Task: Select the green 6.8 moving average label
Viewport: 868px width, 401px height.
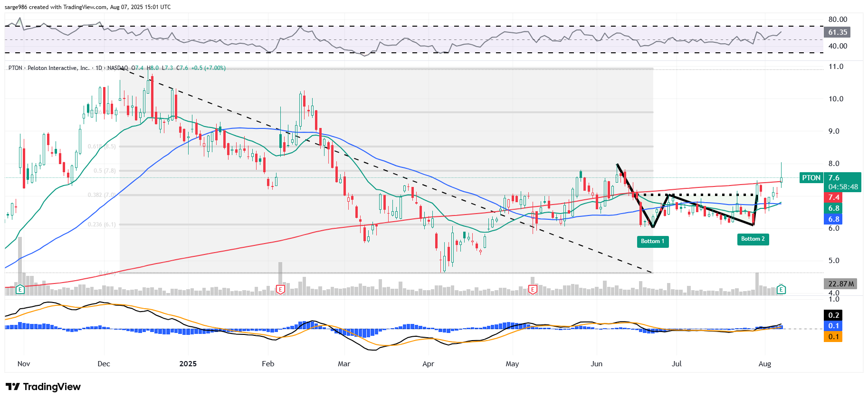Action: click(834, 208)
